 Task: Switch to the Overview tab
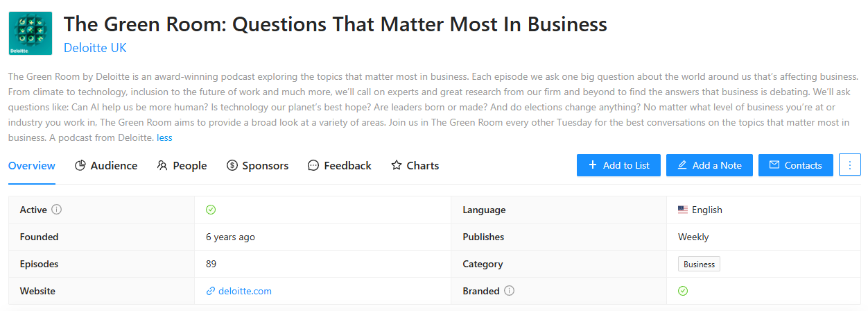tap(32, 165)
